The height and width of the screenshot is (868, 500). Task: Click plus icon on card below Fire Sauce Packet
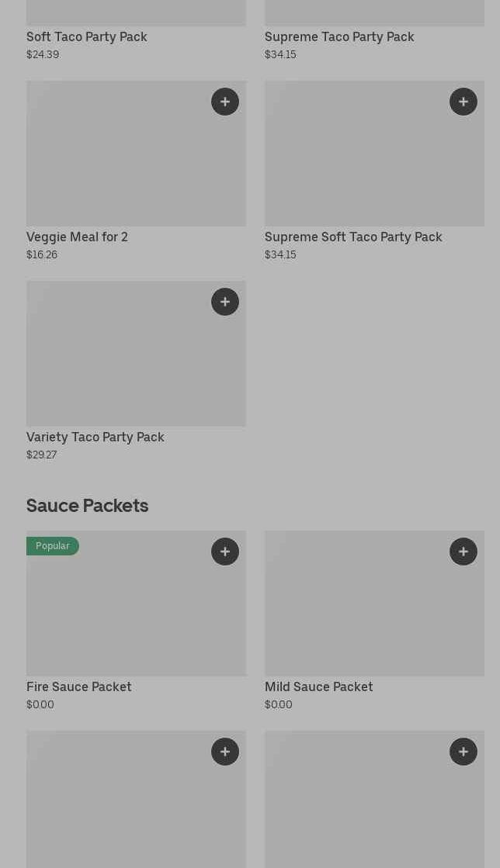[x=225, y=752]
